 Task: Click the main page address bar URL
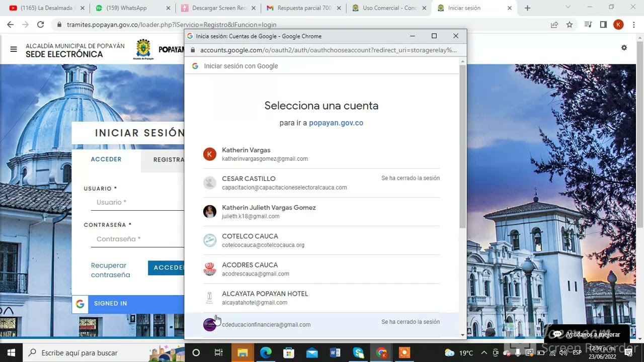pos(171,25)
